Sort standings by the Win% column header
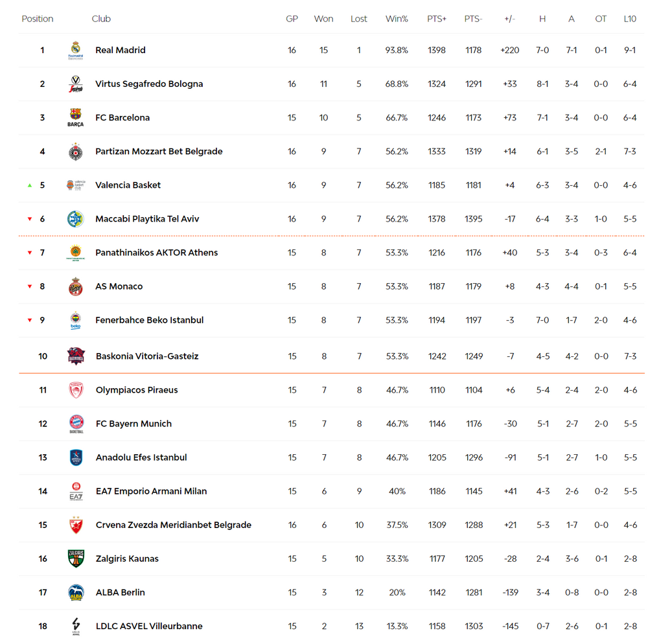 point(397,19)
